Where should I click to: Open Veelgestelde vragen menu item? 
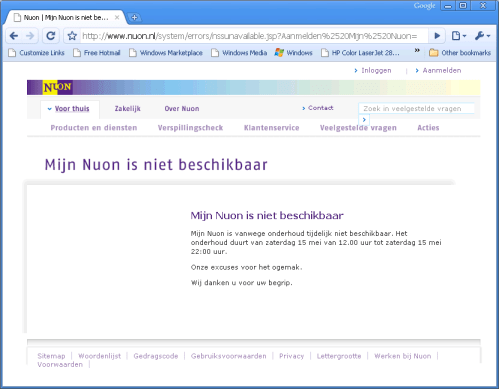click(358, 128)
